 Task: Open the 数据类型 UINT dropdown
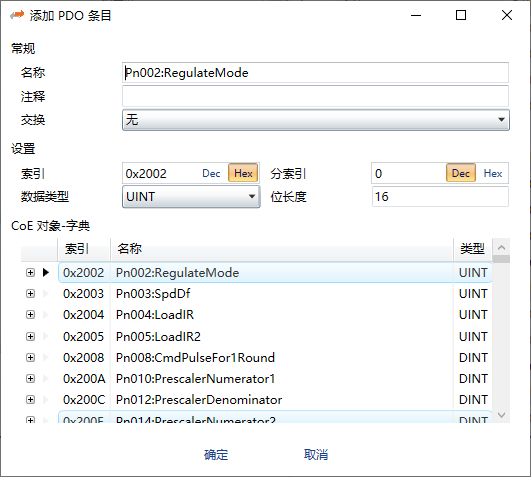191,197
